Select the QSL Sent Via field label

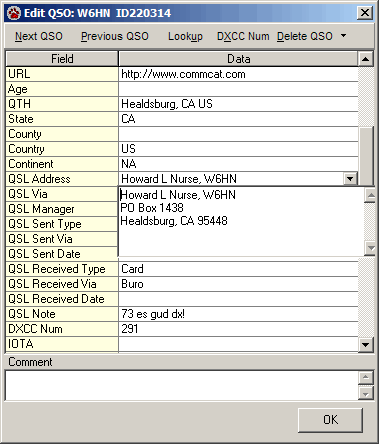[x=62, y=239]
